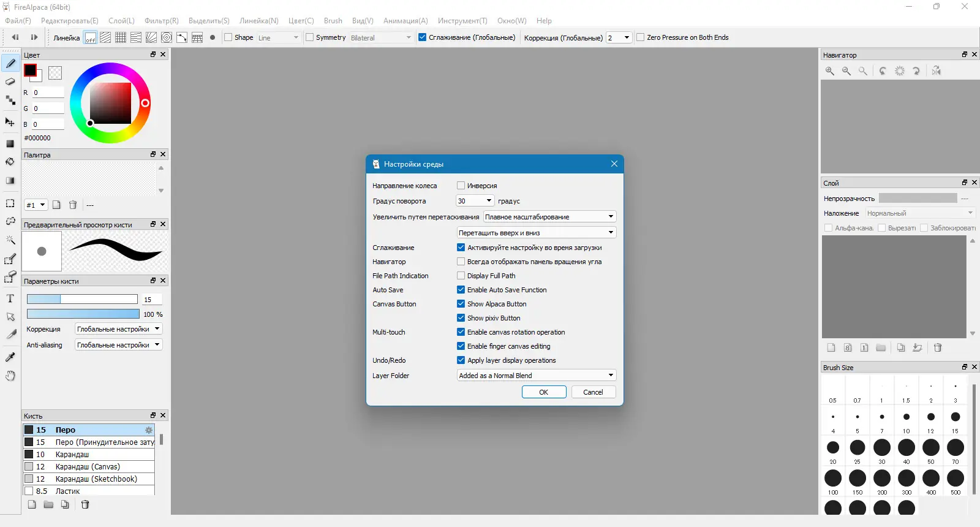
Task: Open the Anti-aliasing dropdown in brush parameters
Action: [119, 345]
